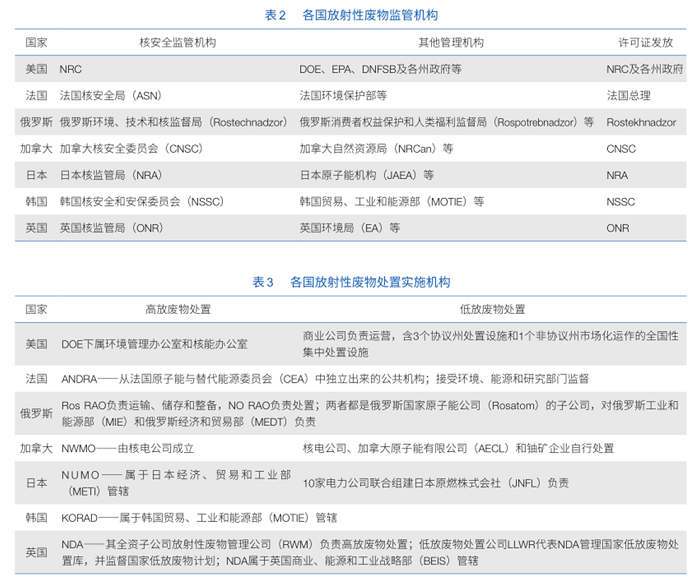The image size is (700, 585).
Task: Select the Rostekhnadzor licensing cell
Action: [x=647, y=122]
